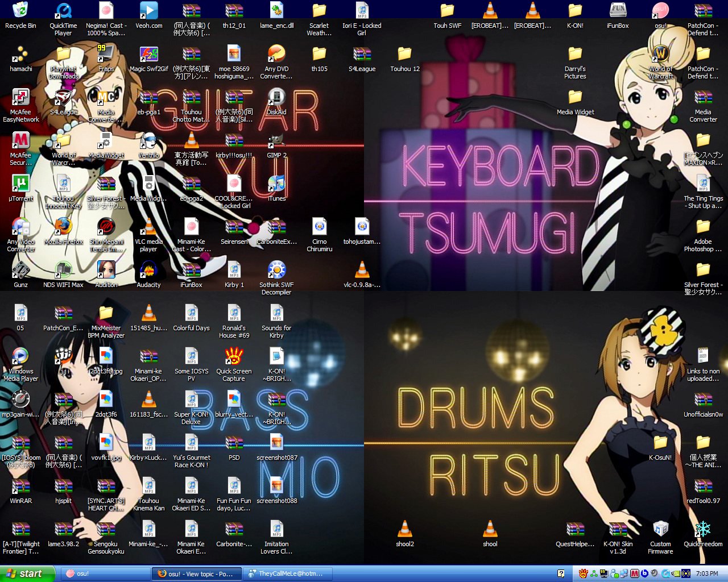Screen dimensions: 728x582
Task: Select Imitation Lovers MP3 file
Action: click(276, 538)
